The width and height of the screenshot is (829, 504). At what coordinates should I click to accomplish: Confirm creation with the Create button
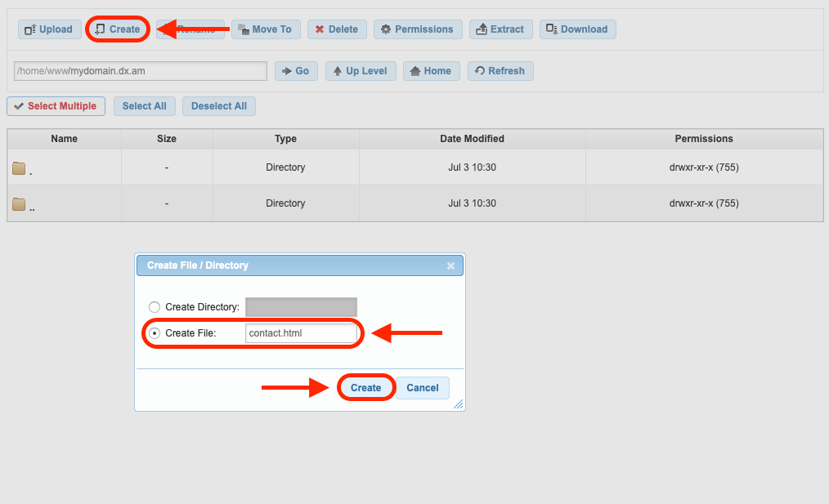[x=365, y=387]
